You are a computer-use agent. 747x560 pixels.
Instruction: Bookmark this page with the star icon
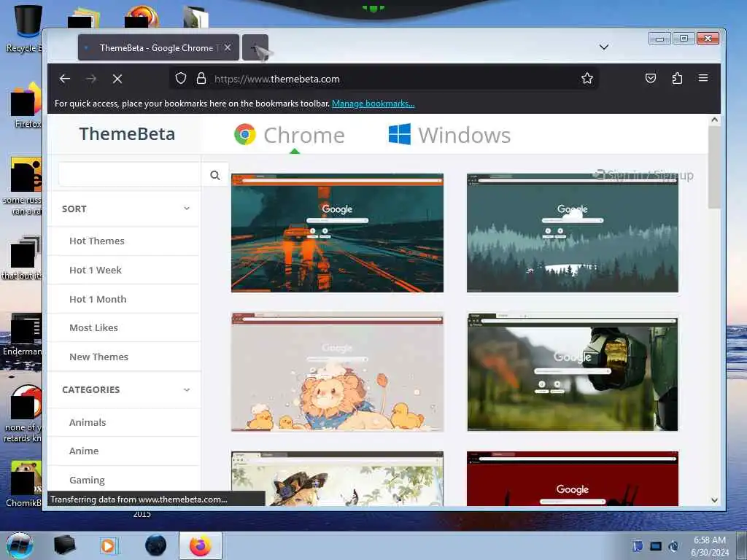[x=587, y=78]
